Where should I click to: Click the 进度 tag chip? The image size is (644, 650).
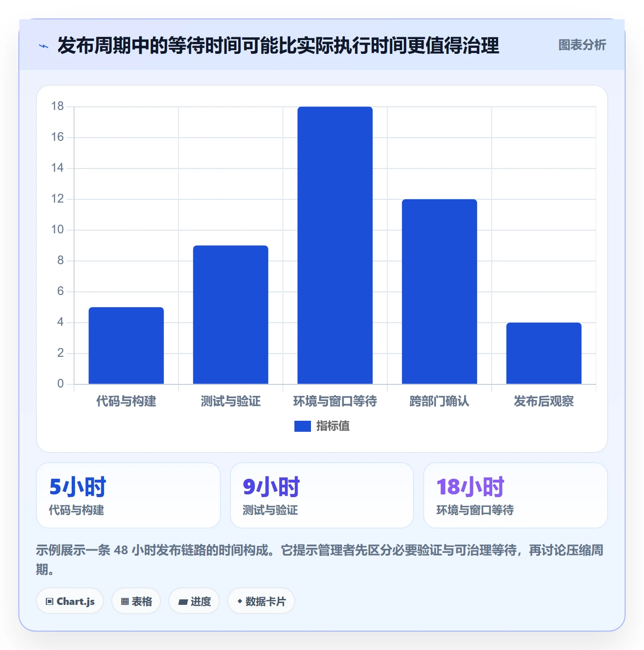[x=194, y=601]
